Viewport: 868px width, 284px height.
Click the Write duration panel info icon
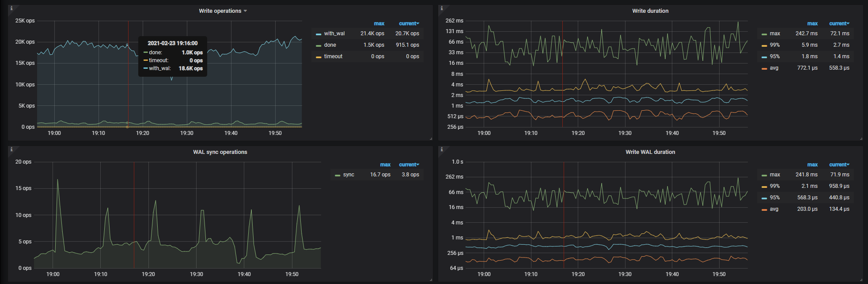point(442,8)
